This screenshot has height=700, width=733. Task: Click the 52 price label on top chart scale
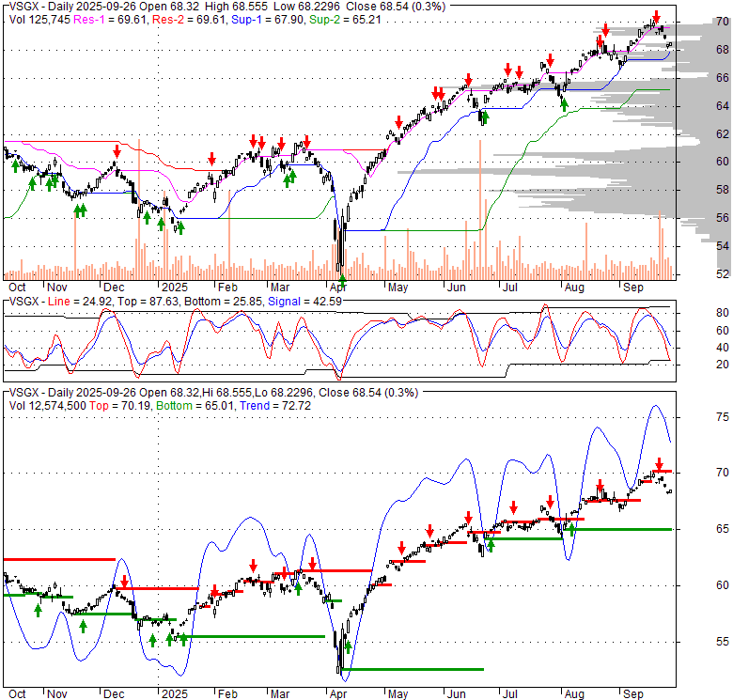tap(723, 274)
